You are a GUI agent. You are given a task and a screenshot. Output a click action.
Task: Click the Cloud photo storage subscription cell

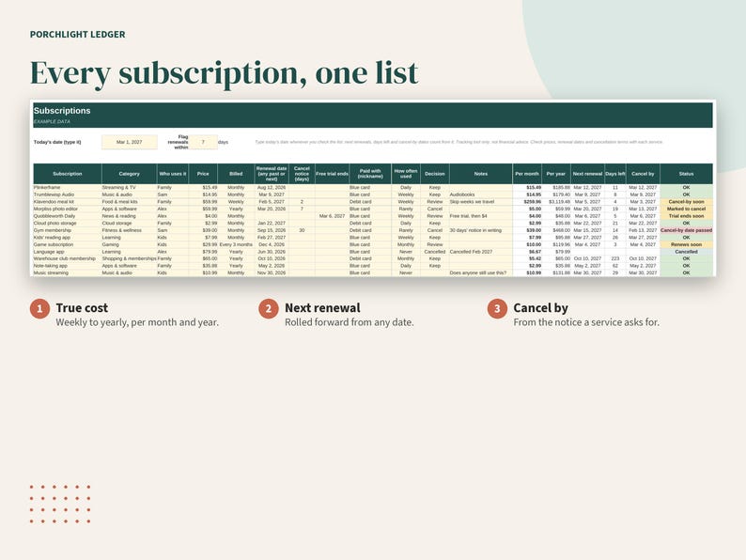pyautogui.click(x=68, y=223)
